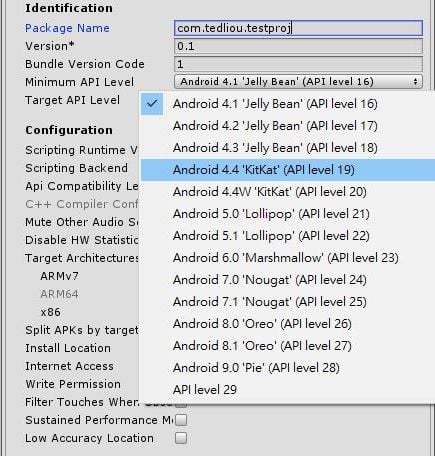
Task: Pick Android 6.0 'Marshmallow' (API level 23)
Action: 288,258
